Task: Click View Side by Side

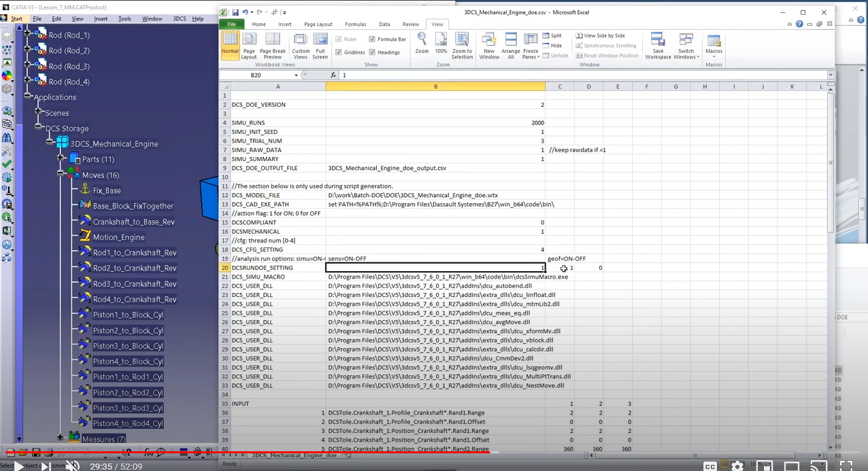Action: pos(601,36)
